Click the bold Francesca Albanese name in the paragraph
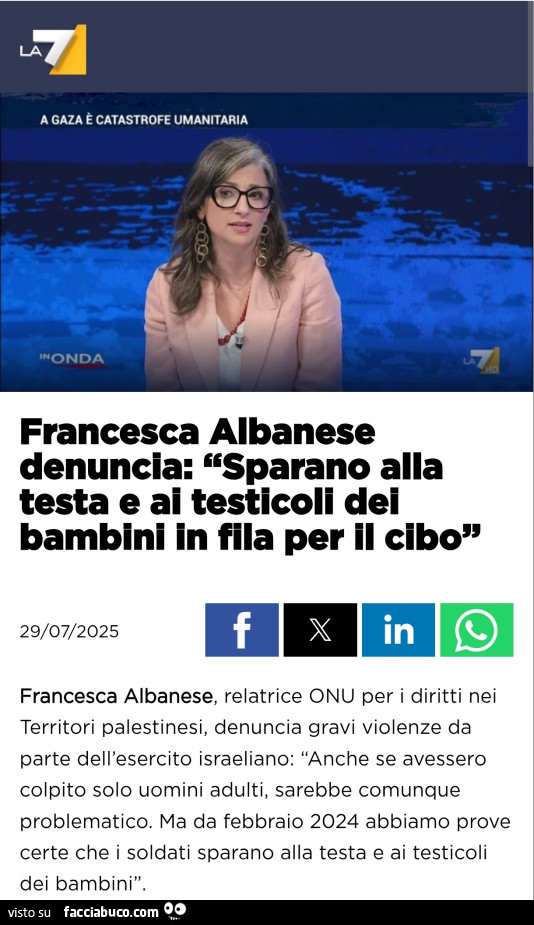The image size is (534, 925). (116, 696)
